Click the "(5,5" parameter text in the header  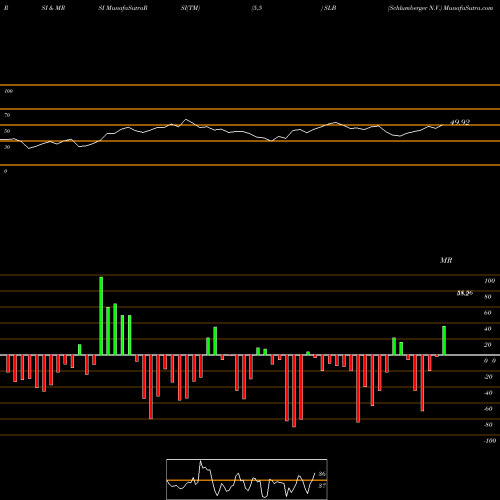tap(257, 8)
